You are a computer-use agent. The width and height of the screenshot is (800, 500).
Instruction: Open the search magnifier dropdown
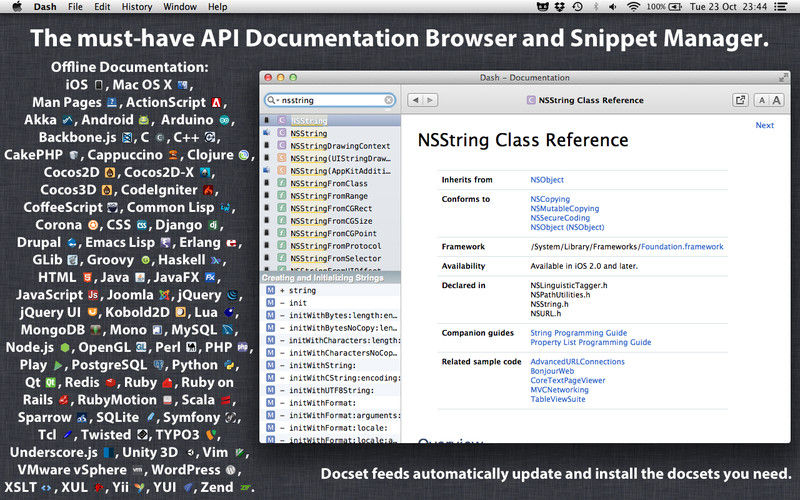point(272,100)
